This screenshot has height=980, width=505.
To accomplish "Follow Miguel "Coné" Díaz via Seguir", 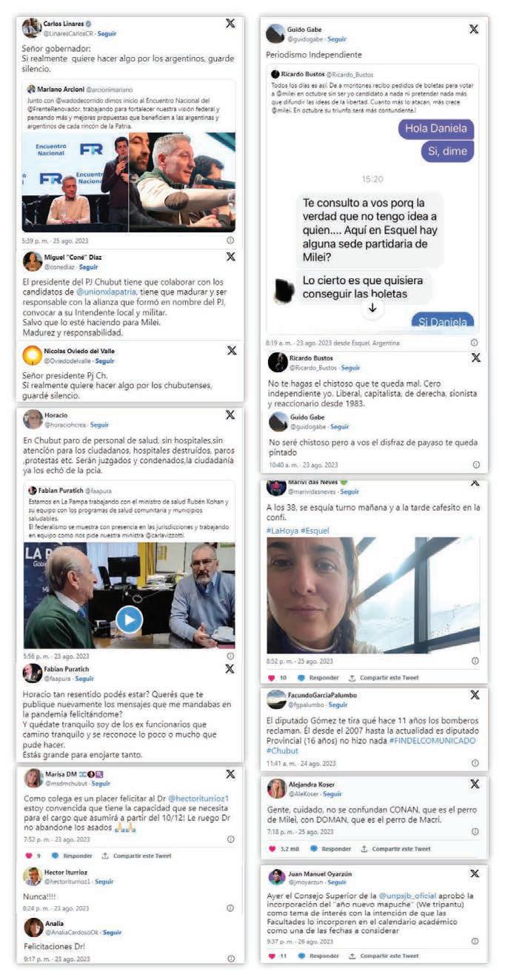I will pos(88,266).
